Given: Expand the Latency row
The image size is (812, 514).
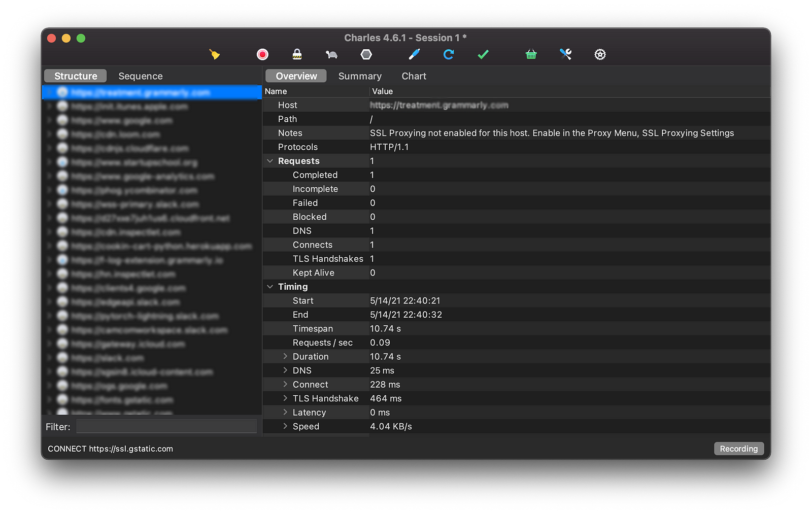Looking at the screenshot, I should click(285, 413).
